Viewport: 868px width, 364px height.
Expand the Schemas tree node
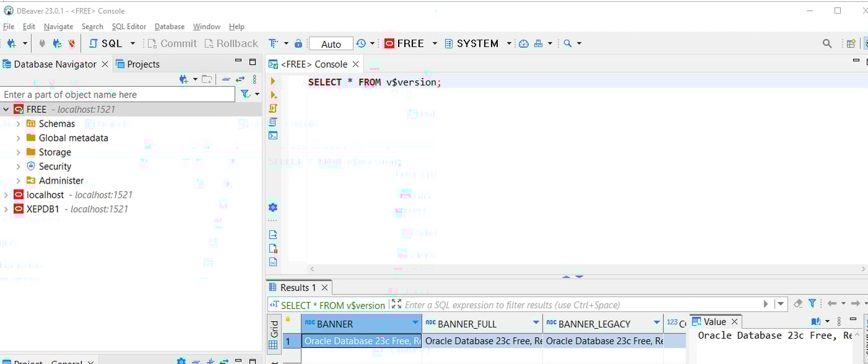click(17, 123)
